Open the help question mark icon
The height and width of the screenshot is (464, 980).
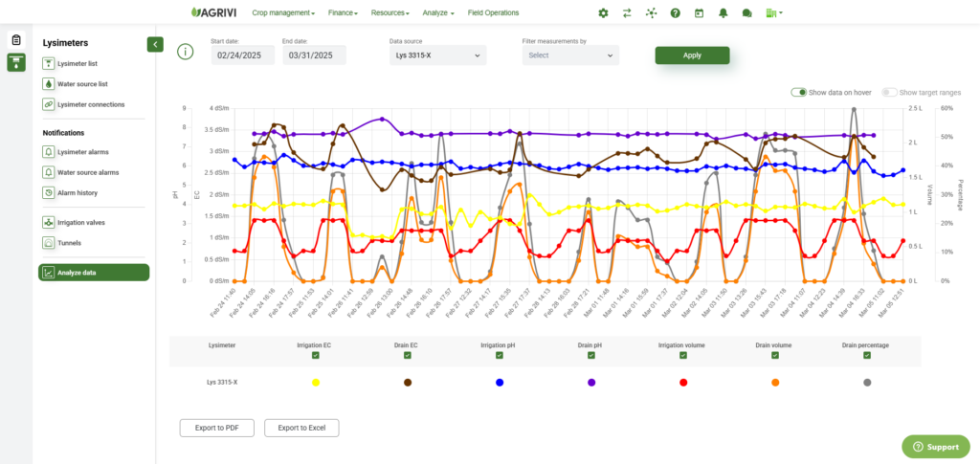(675, 13)
